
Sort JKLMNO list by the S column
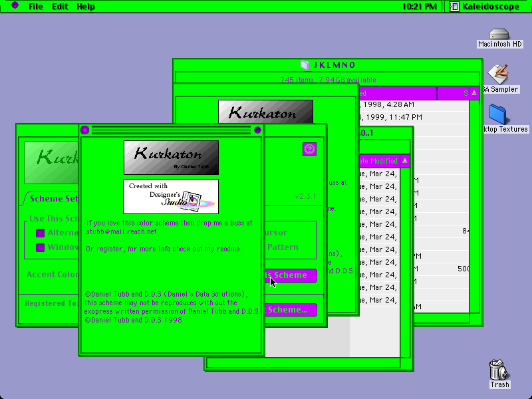[453, 93]
